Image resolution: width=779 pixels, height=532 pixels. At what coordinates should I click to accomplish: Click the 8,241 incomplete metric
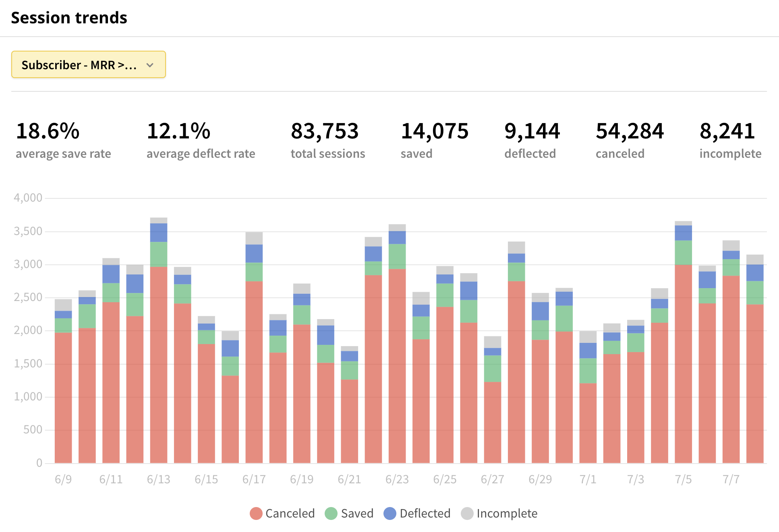[x=727, y=132]
